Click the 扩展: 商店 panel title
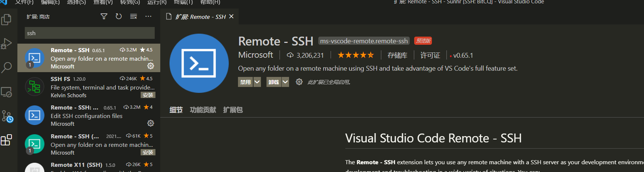Screen dimensions: 644x172 click(x=38, y=17)
